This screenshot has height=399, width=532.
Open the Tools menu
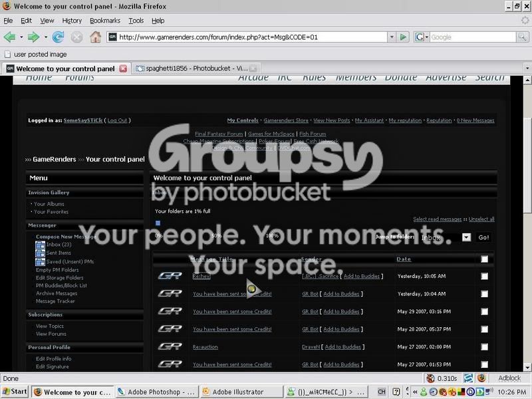point(136,21)
